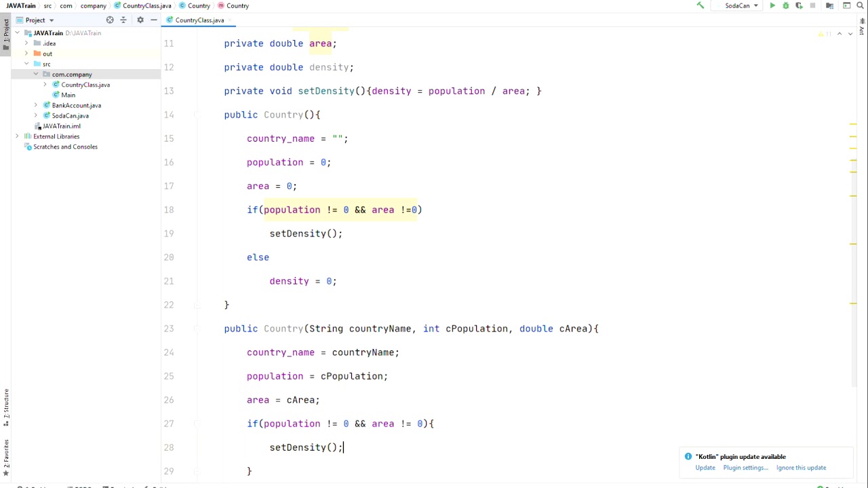Go to next highlighted error arrow

tap(850, 34)
